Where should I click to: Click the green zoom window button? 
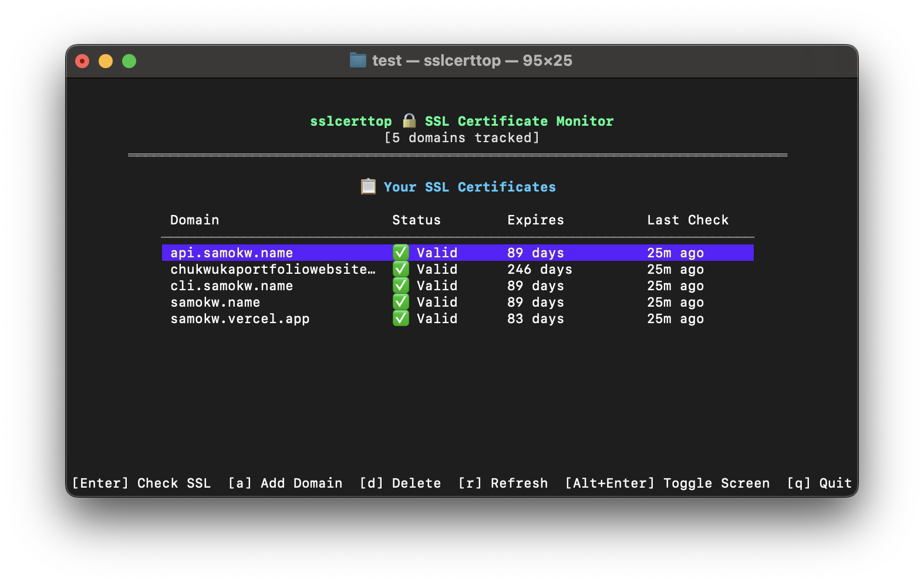tap(129, 61)
